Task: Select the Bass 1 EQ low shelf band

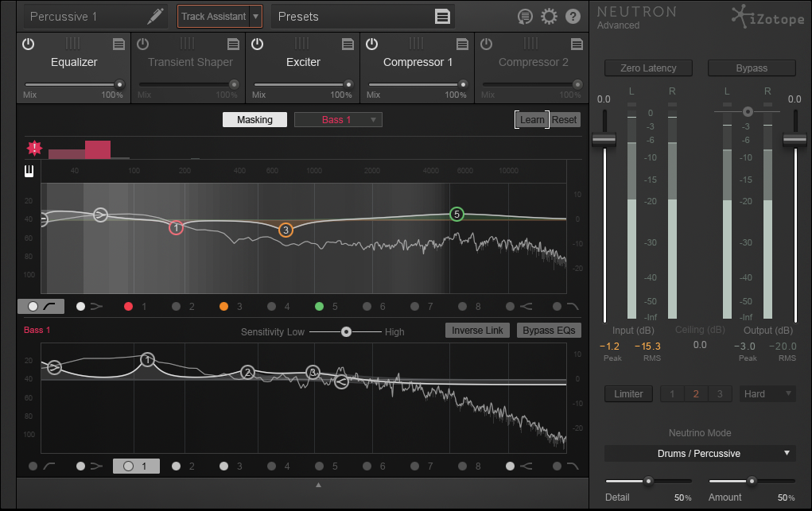Action: point(90,466)
